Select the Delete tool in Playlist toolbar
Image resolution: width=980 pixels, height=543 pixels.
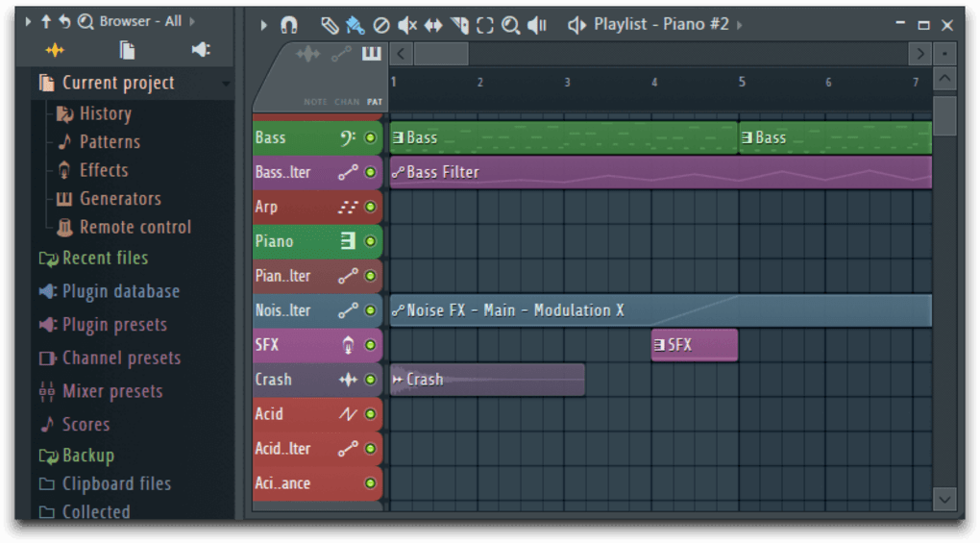(x=381, y=25)
